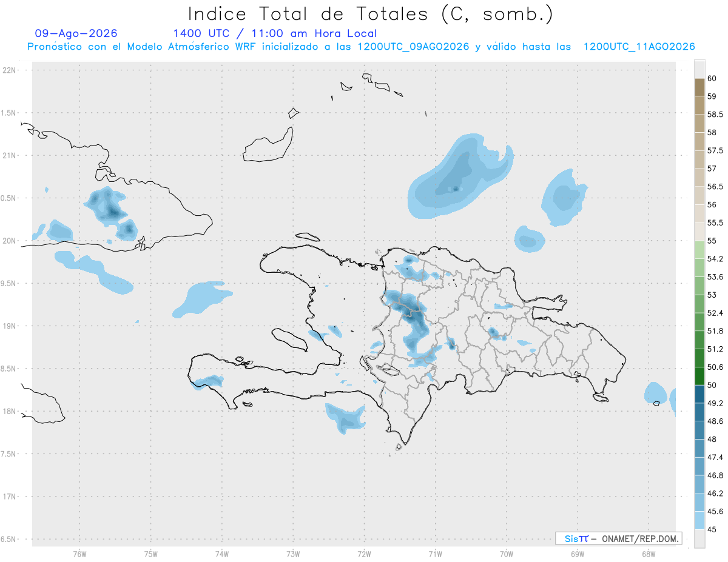Click the "18N" latitude label
The image size is (728, 562).
[x=10, y=412]
